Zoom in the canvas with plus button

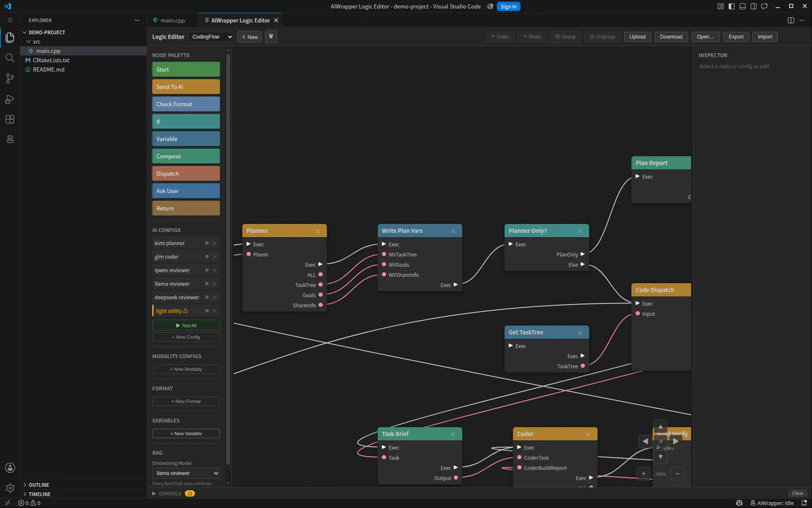644,474
